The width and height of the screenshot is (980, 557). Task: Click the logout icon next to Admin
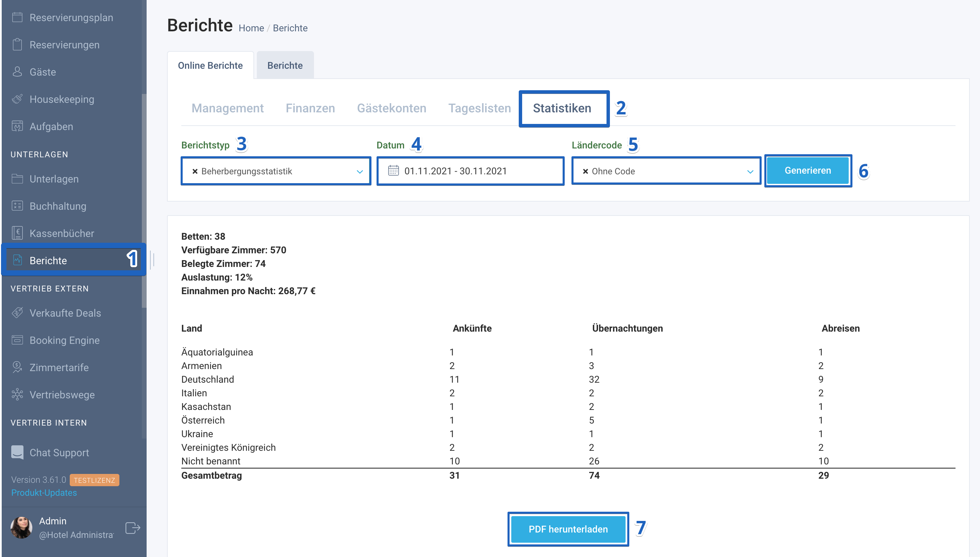tap(133, 528)
